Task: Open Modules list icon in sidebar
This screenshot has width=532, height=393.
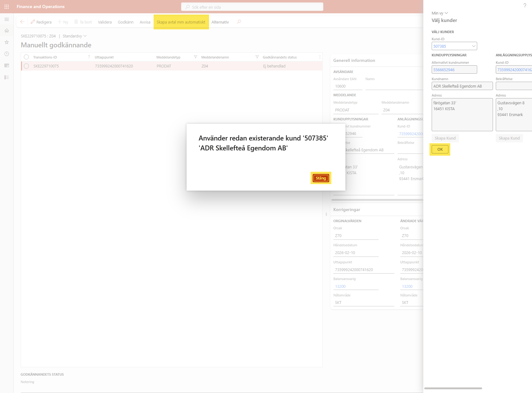Action: click(x=7, y=77)
